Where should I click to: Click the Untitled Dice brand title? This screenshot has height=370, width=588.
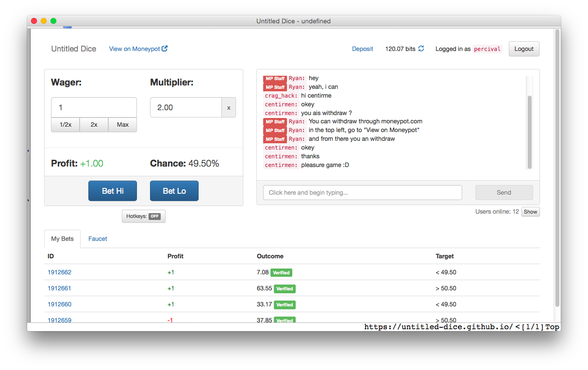[74, 49]
